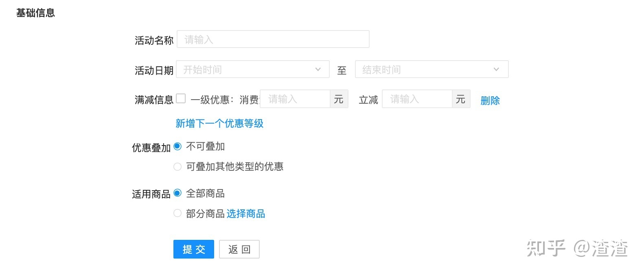Open the 结束时间 date picker
The width and height of the screenshot is (644, 274).
432,70
